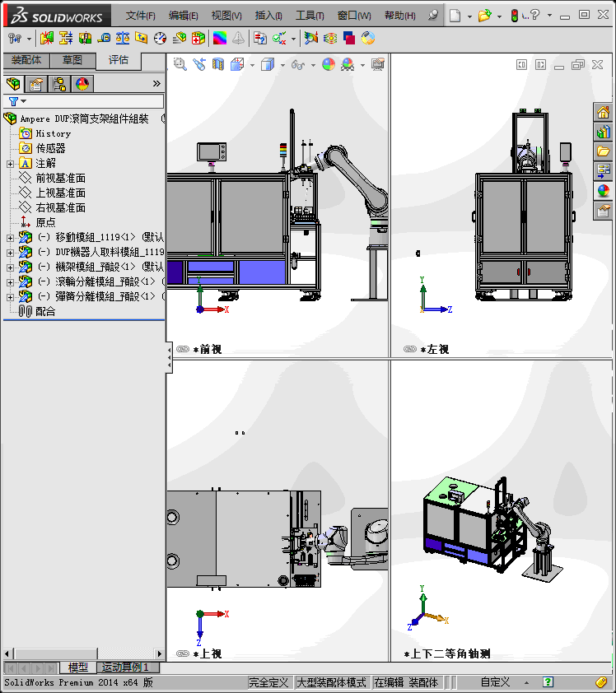
Task: Toggle the Section View tool
Action: tap(218, 64)
